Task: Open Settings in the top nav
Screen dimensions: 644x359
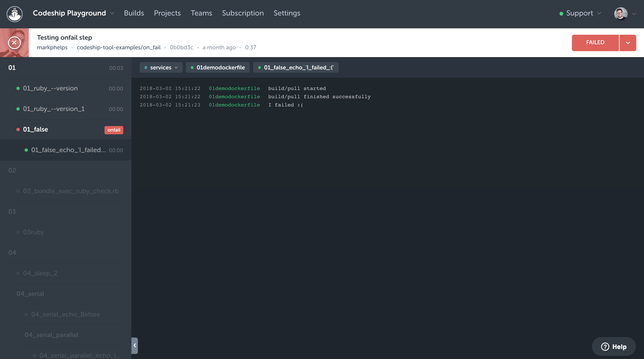Action: [x=287, y=13]
